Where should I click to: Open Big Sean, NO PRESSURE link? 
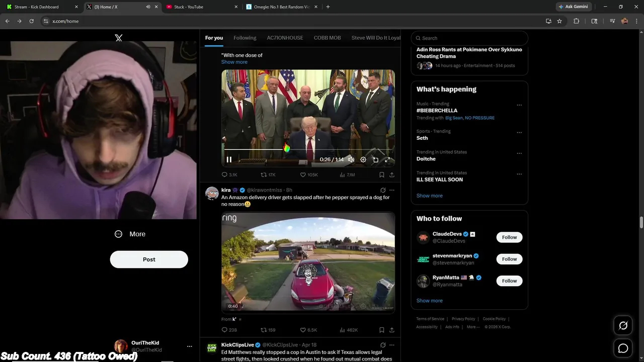click(x=470, y=118)
